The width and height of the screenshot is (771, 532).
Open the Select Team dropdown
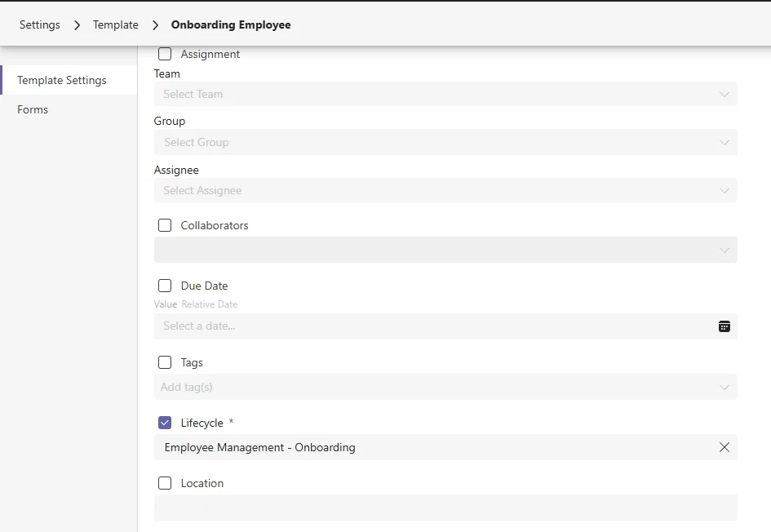point(445,94)
